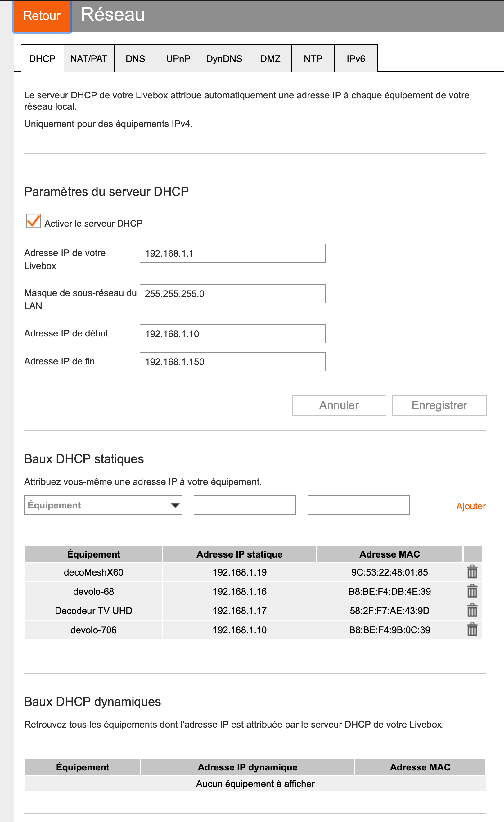Image resolution: width=504 pixels, height=822 pixels.
Task: Click the Adresse IP de fin field
Action: point(232,362)
